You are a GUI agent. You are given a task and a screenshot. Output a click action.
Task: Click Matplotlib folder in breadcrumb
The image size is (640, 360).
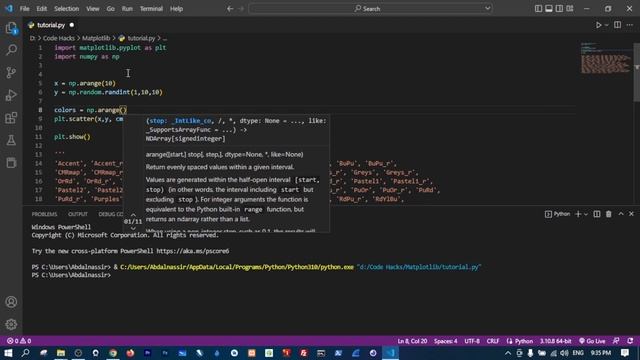[96, 38]
